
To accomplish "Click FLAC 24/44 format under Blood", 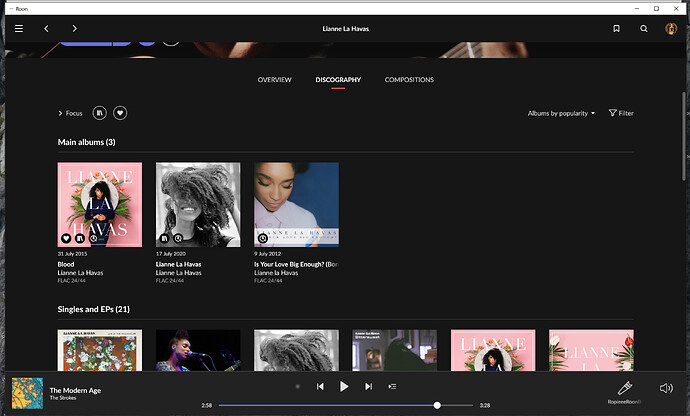I will [72, 280].
